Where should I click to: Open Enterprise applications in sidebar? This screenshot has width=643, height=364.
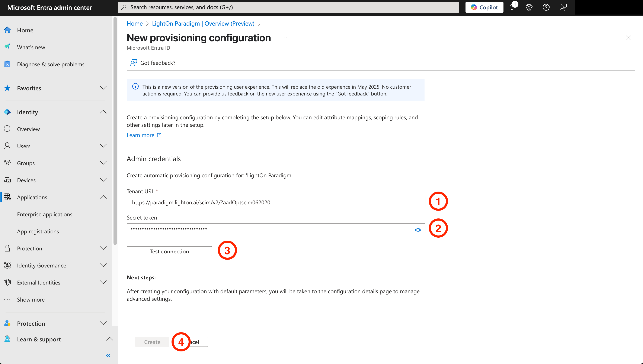pos(45,214)
